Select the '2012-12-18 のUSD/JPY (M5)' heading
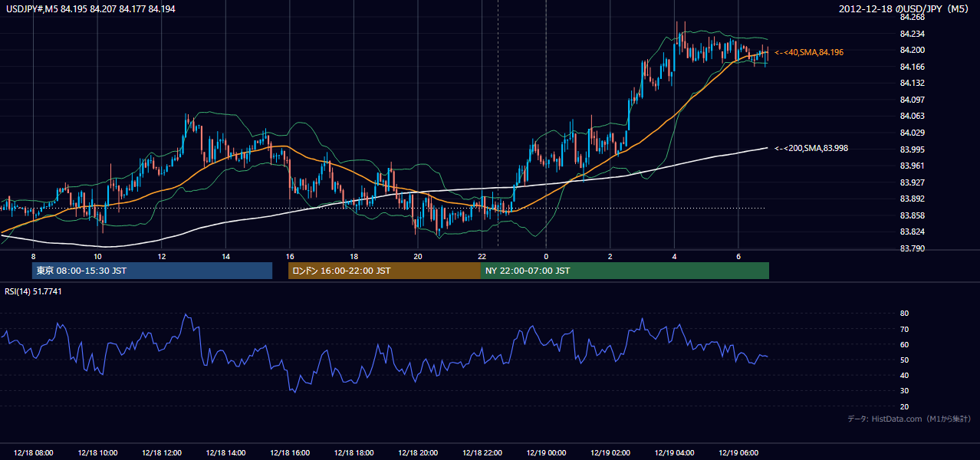This screenshot has width=980, height=460. pos(906,8)
